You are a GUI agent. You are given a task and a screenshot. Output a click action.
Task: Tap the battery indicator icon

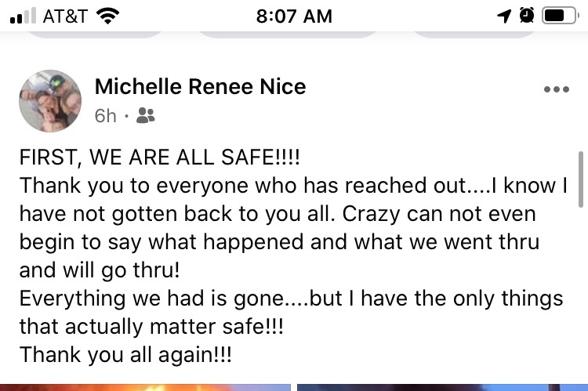[x=560, y=16]
